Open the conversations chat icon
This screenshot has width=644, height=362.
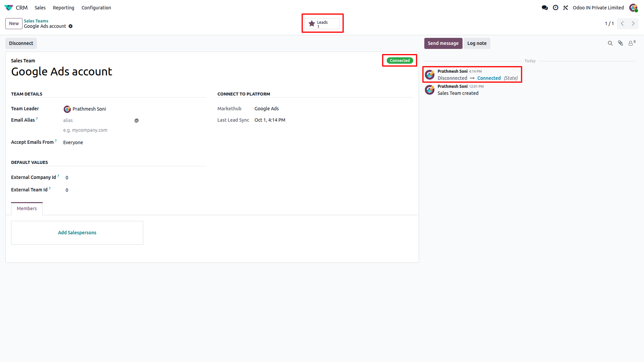coord(545,7)
